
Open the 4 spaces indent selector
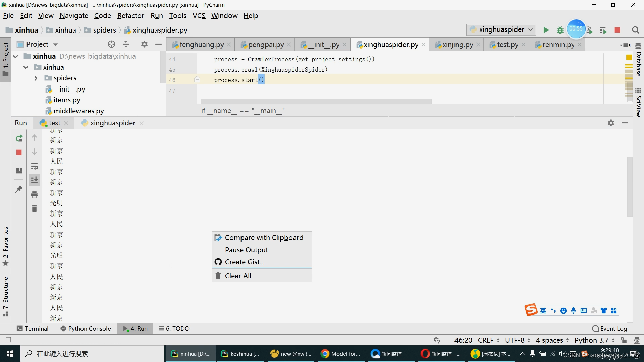click(552, 340)
